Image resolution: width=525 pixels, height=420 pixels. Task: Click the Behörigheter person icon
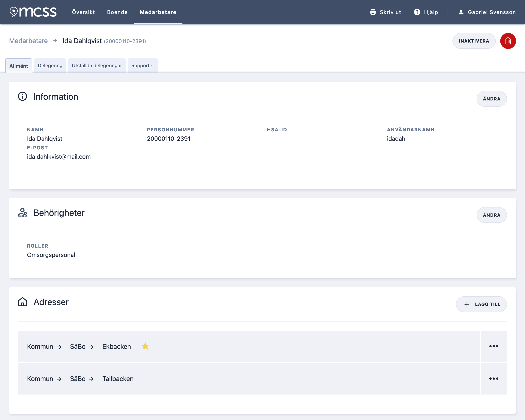tap(22, 213)
